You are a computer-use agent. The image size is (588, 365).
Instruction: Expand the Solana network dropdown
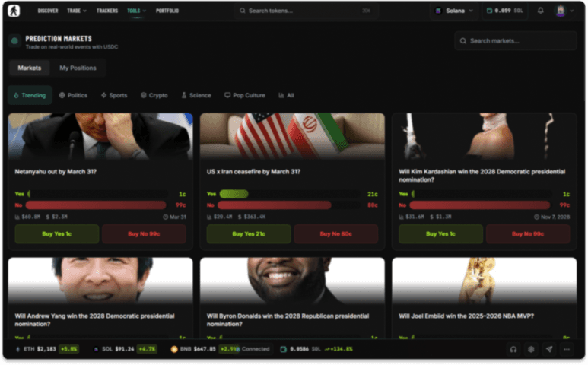coord(453,11)
